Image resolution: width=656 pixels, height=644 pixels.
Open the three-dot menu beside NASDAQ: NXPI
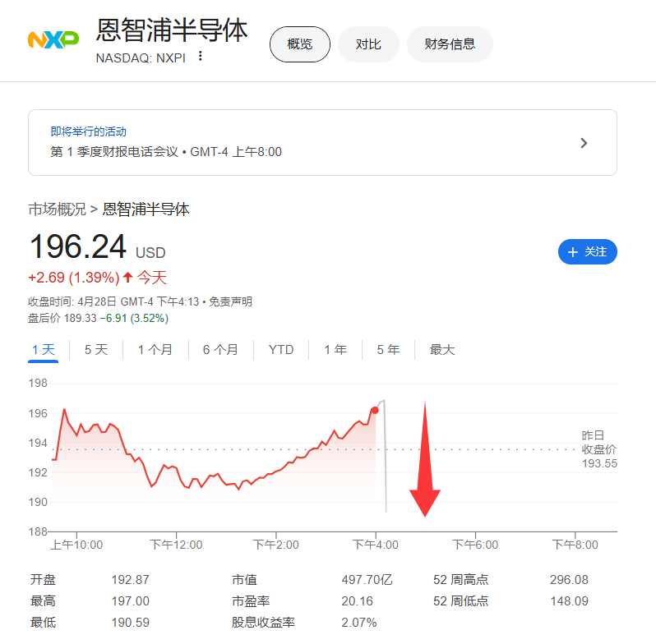click(x=201, y=57)
